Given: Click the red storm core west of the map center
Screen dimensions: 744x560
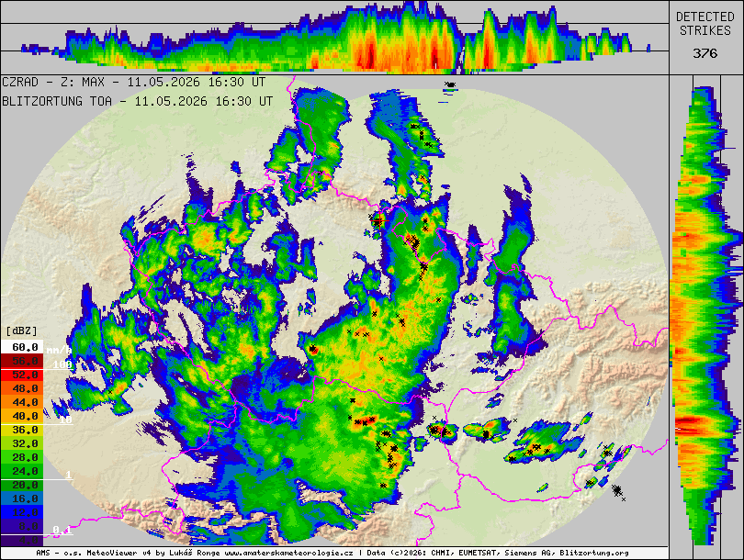Looking at the screenshot, I should (312, 350).
